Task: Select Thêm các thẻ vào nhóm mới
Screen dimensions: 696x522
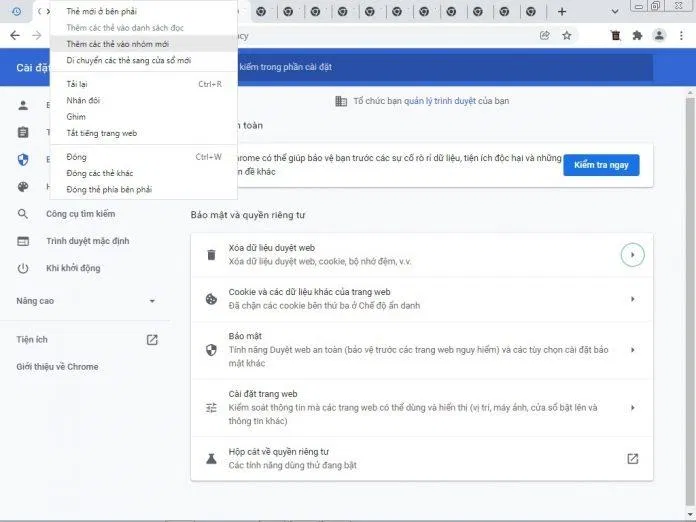Action: [x=117, y=45]
